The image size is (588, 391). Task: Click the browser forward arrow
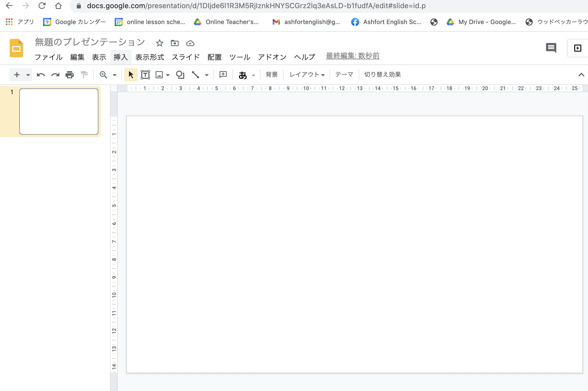26,6
